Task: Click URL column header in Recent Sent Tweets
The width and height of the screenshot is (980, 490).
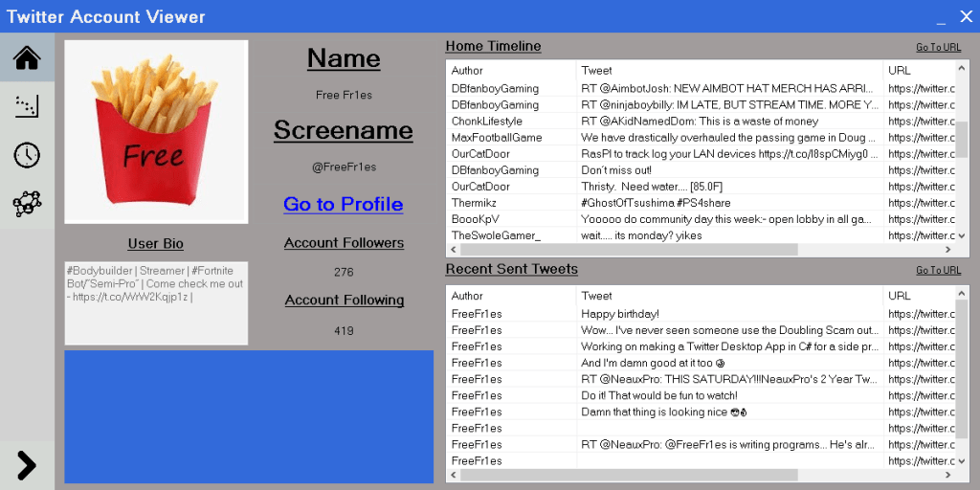Action: [x=919, y=297]
